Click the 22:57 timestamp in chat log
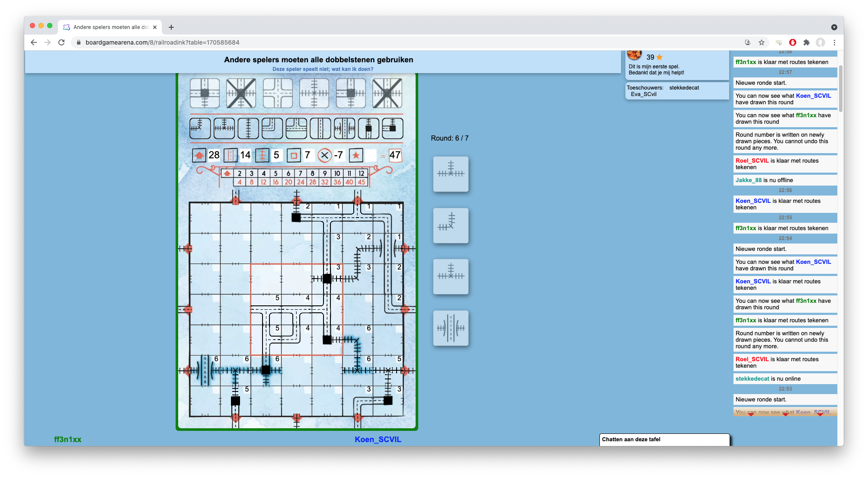Screen dimensions: 868x478 coord(785,73)
